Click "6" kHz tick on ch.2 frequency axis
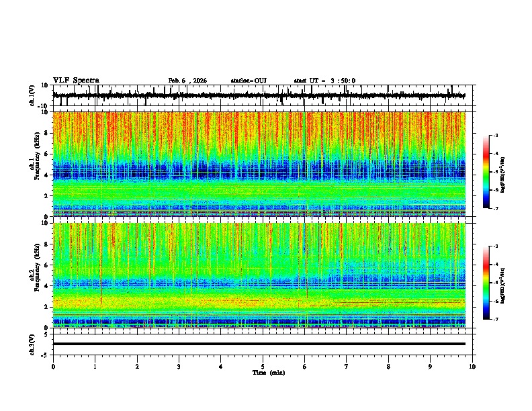 point(46,265)
